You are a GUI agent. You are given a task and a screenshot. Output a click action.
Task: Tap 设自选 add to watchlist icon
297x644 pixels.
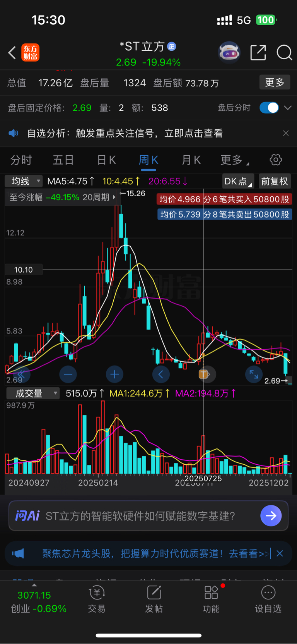(x=268, y=599)
